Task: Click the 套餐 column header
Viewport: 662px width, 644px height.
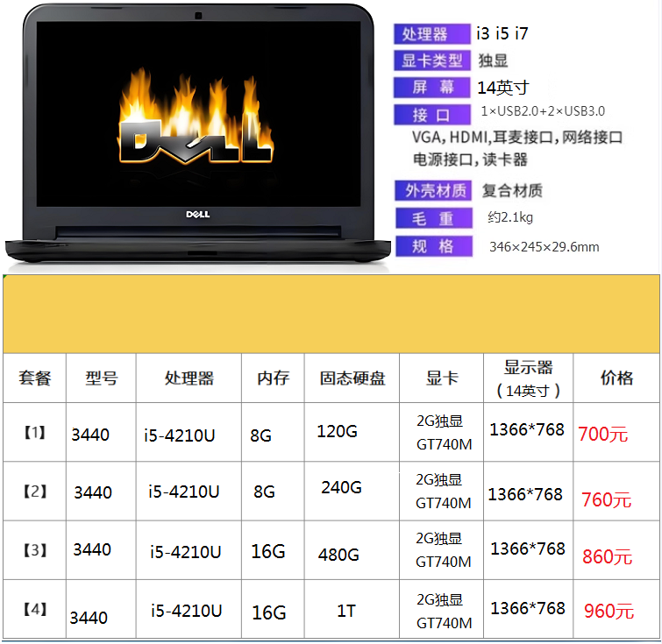Action: coord(34,378)
